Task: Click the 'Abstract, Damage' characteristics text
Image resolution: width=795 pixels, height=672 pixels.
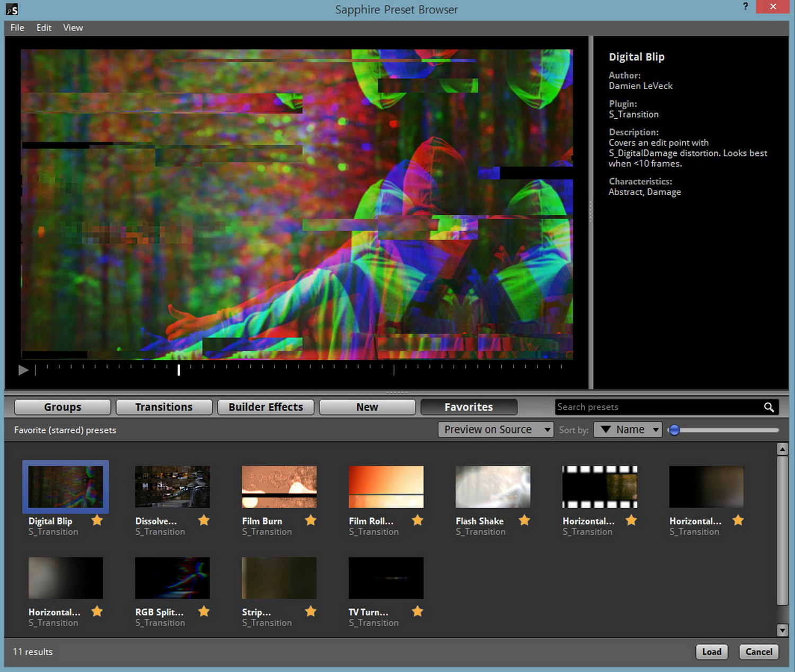Action: coord(644,192)
